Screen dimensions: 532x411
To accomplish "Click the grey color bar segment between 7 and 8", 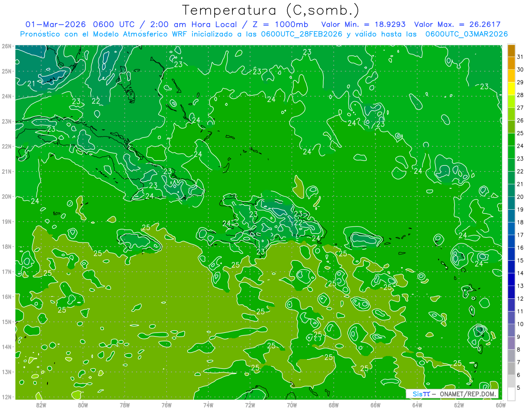I will (511, 356).
